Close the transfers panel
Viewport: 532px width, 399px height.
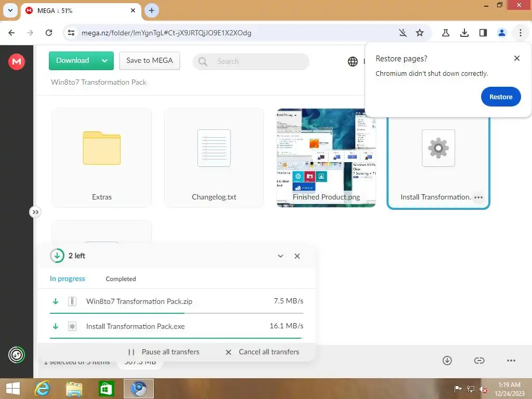point(297,256)
